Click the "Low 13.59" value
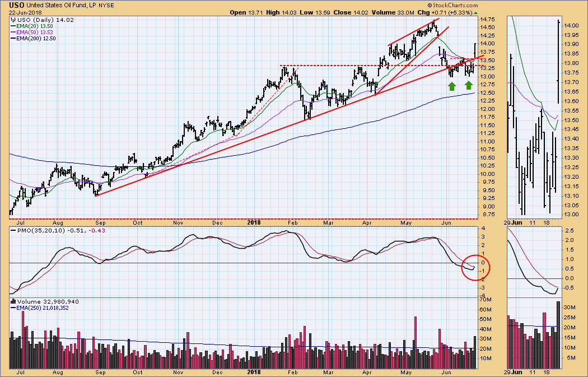Screen dimensions: 588x377 (x=315, y=12)
